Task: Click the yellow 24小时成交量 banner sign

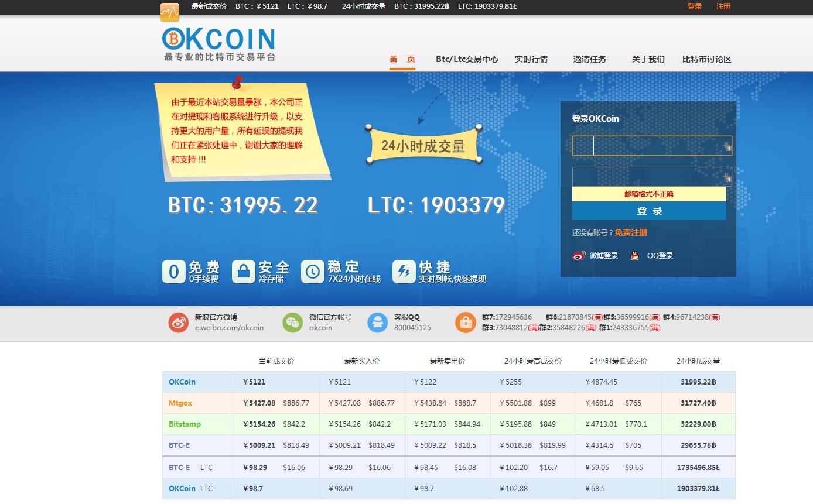Action: pos(423,145)
